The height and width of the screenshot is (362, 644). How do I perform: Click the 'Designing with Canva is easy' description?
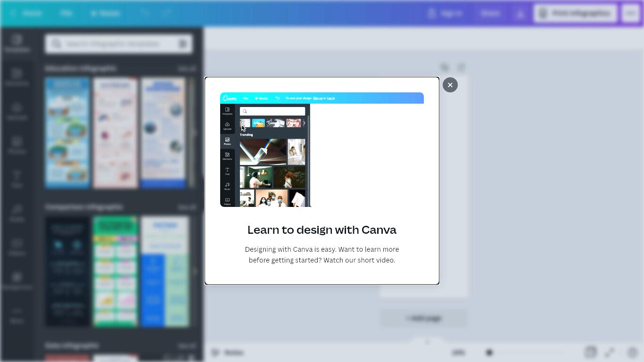point(322,255)
